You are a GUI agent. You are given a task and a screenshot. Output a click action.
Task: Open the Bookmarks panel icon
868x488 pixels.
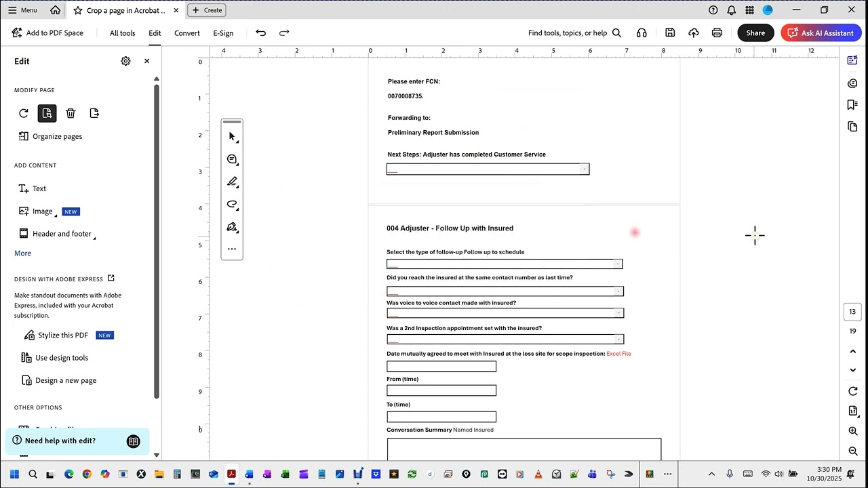point(852,105)
